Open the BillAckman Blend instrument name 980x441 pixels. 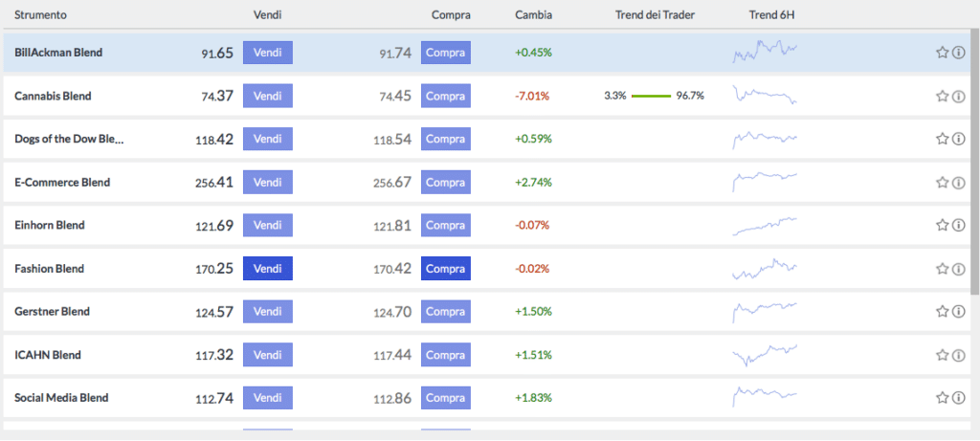tap(58, 53)
